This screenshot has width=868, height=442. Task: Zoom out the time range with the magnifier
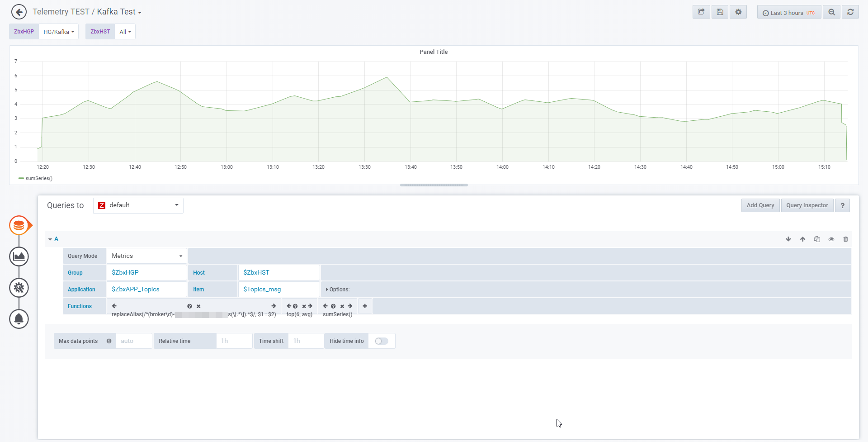(831, 12)
